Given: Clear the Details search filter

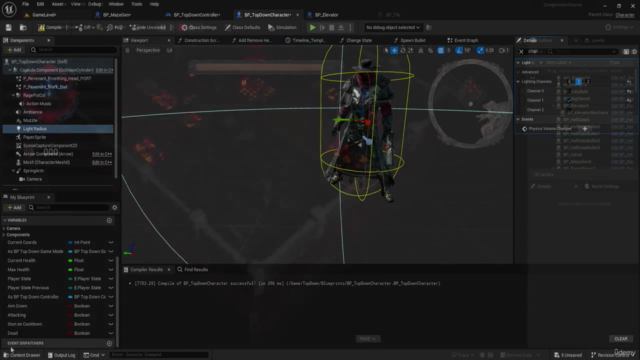Looking at the screenshot, I should 521,51.
